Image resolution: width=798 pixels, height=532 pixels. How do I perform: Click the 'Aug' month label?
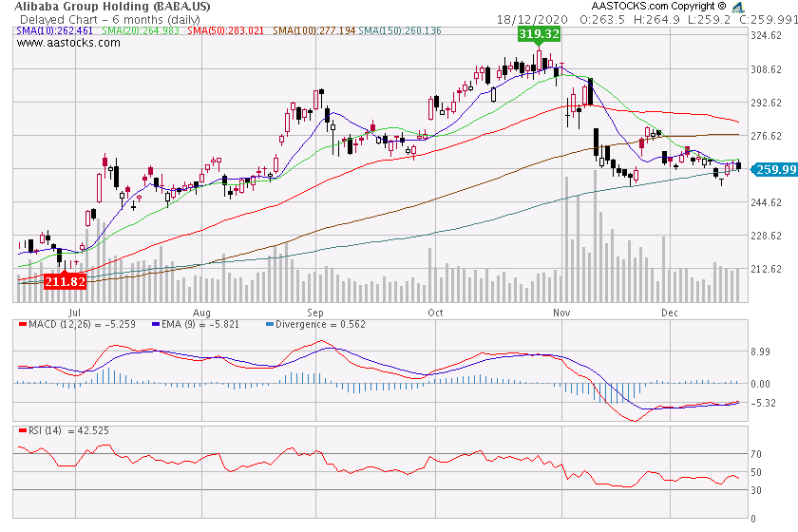pos(201,313)
